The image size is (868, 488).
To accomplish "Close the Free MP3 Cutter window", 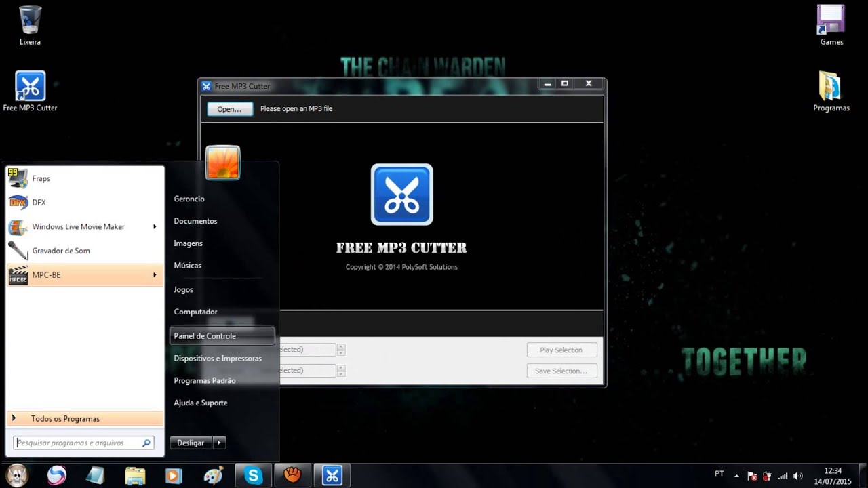I will point(589,84).
